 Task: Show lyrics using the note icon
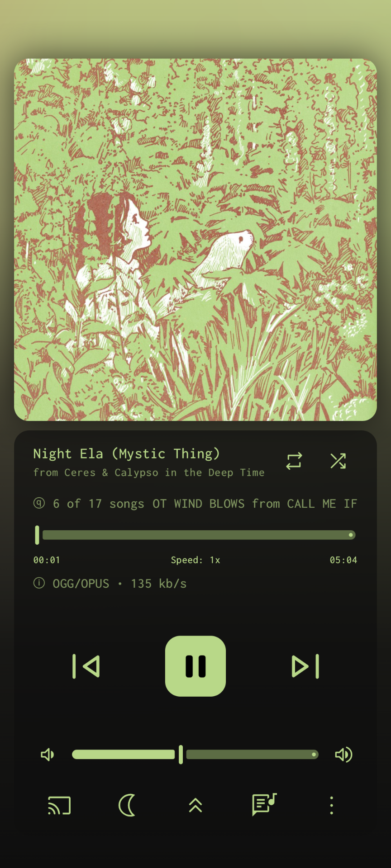point(264,805)
